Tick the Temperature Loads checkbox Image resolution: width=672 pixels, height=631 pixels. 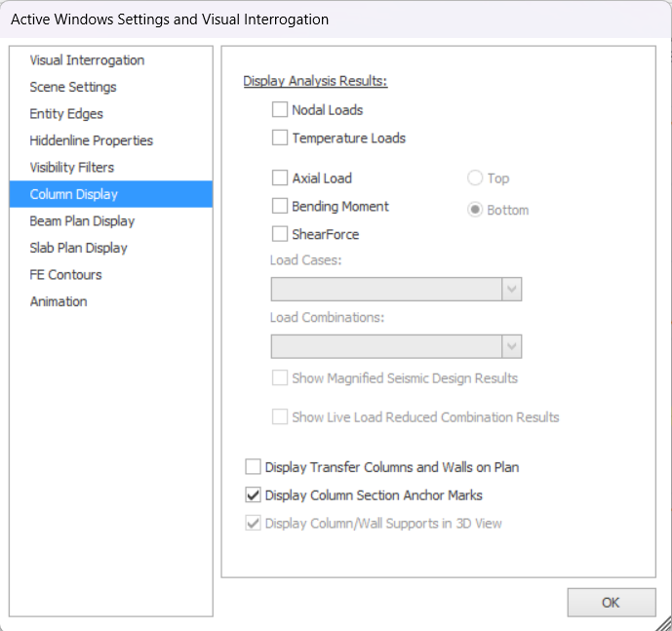point(280,138)
